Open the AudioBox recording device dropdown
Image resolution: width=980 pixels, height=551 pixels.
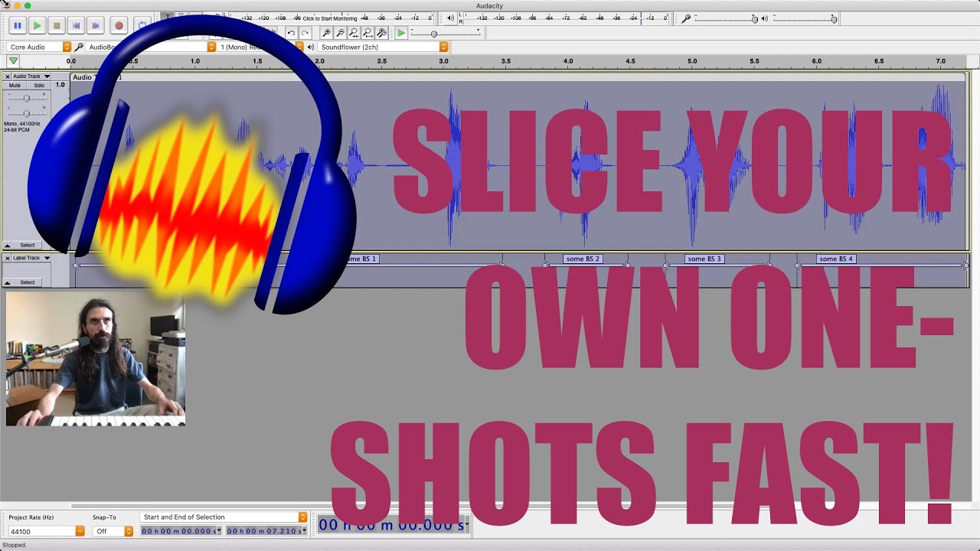151,47
